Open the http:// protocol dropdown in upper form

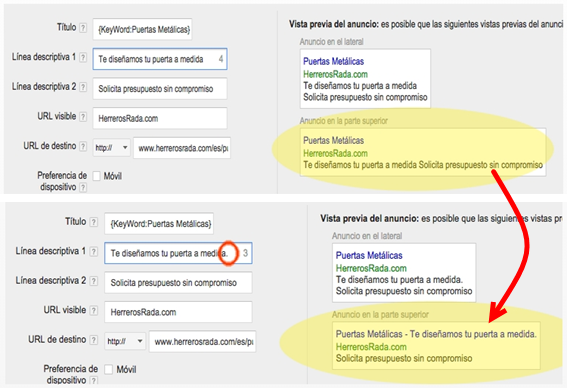click(x=111, y=148)
